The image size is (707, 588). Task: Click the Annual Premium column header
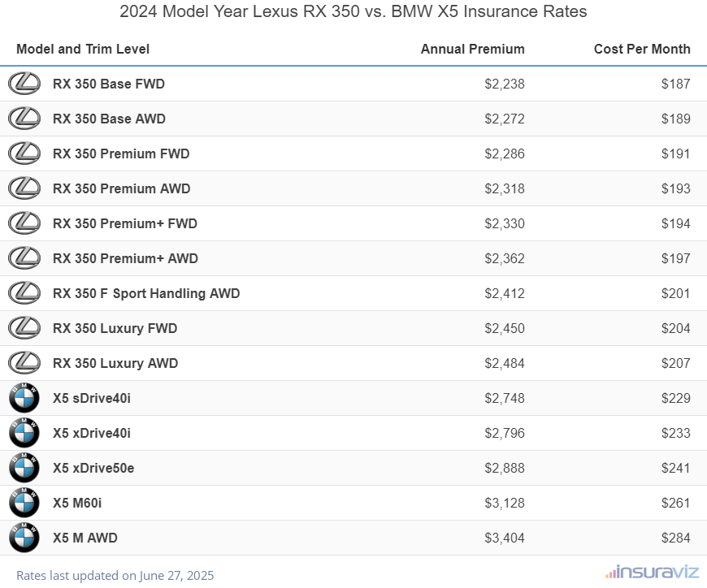click(472, 49)
